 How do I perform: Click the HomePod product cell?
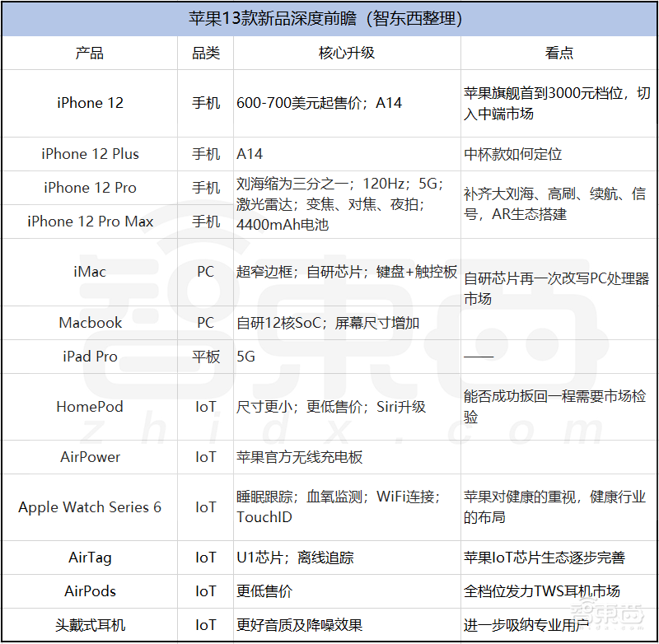pyautogui.click(x=90, y=407)
